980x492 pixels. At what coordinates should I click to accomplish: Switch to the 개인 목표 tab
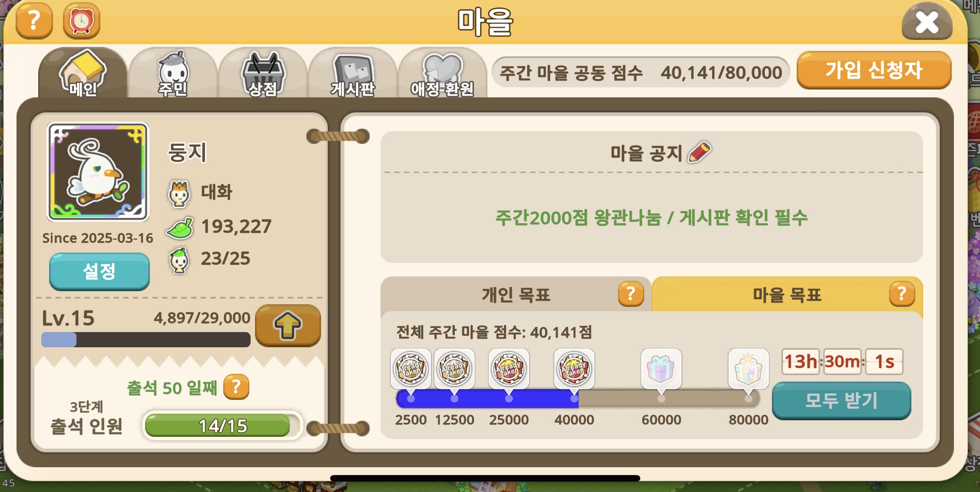click(516, 294)
